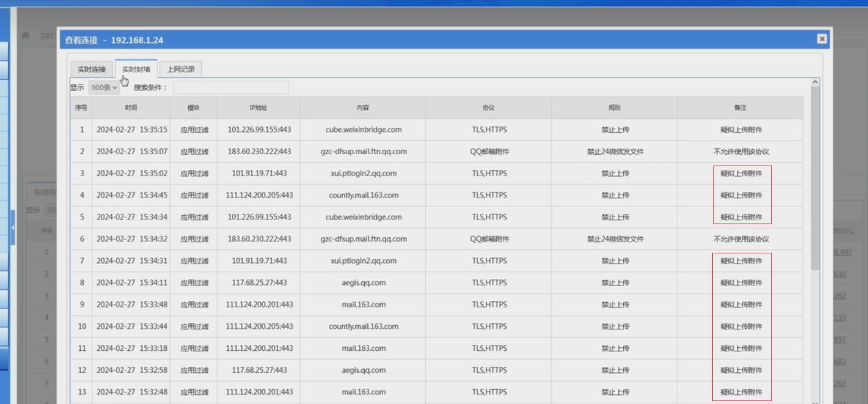
Task: Open the 上网记录 tab
Action: tap(181, 69)
